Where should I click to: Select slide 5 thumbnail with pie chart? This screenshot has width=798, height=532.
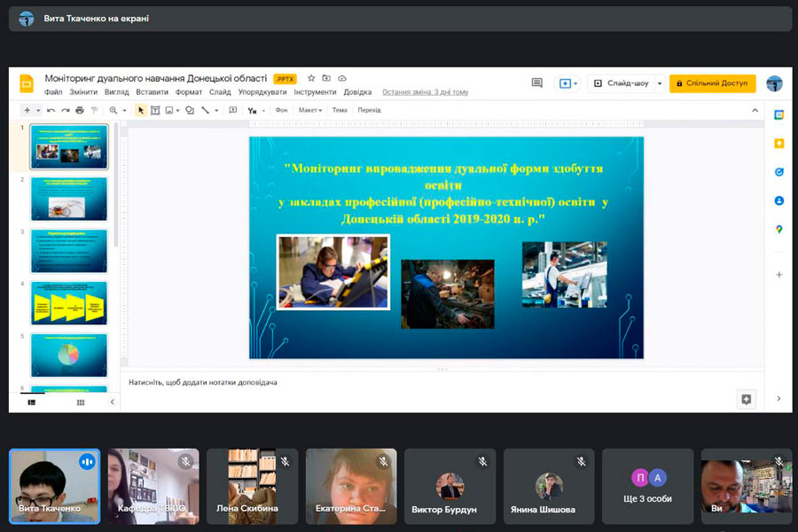point(68,355)
